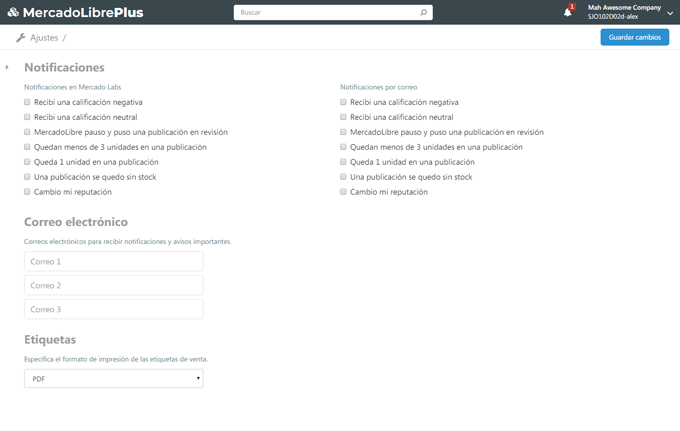680x431 pixels.
Task: Check Mercado Labs 'Cambio mi reputación' box
Action: (28, 191)
